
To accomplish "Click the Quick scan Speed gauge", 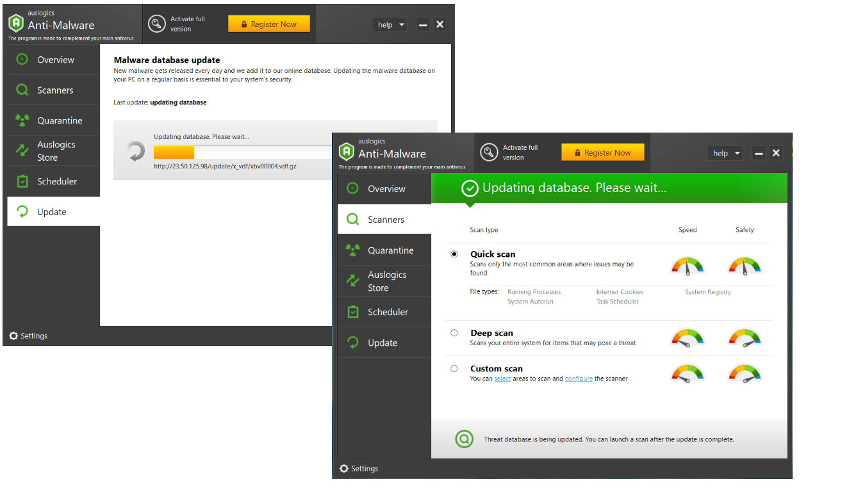I will pyautogui.click(x=688, y=266).
